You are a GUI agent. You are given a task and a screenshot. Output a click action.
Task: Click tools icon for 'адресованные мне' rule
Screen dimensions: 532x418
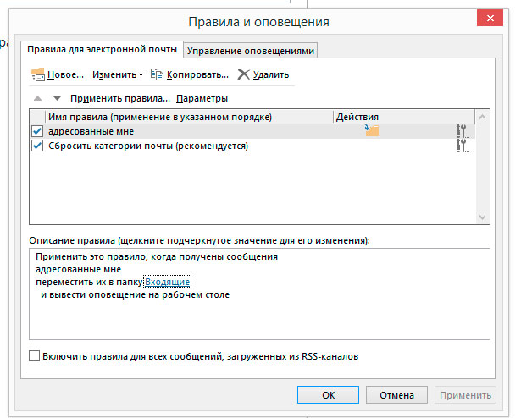[x=462, y=131]
